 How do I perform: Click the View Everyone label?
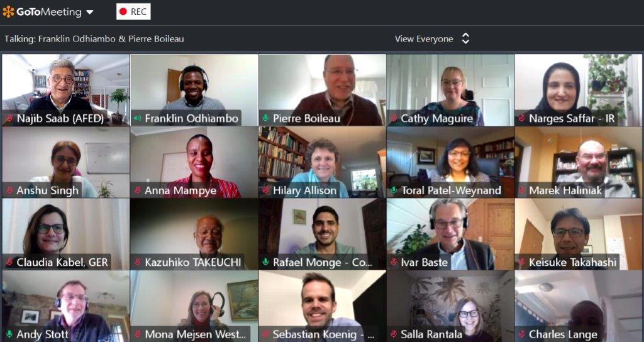(424, 39)
